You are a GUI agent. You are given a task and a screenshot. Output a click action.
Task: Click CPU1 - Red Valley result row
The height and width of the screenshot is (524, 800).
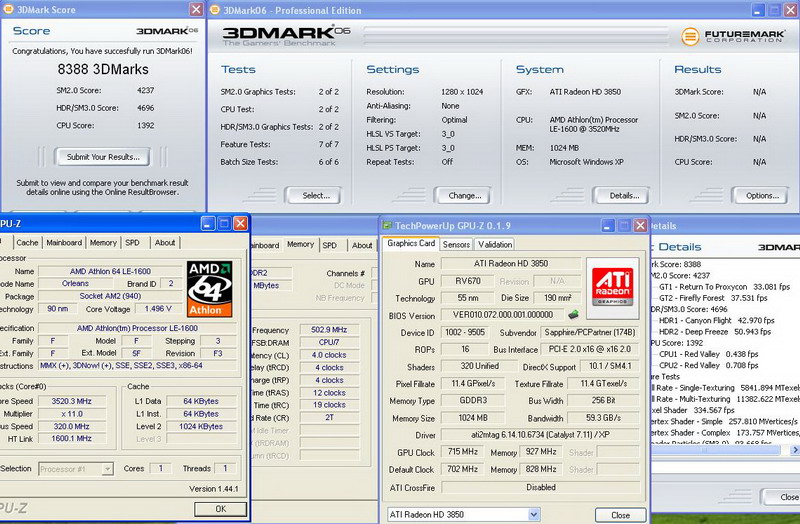tap(708, 354)
